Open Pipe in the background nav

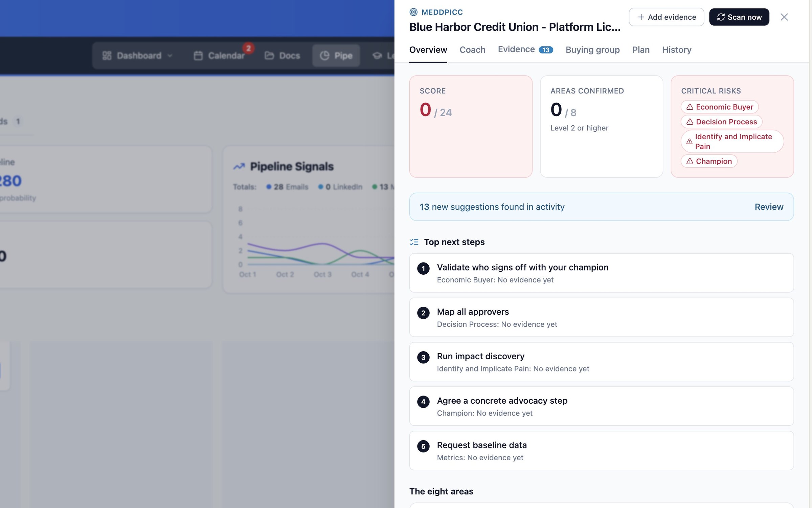(336, 56)
